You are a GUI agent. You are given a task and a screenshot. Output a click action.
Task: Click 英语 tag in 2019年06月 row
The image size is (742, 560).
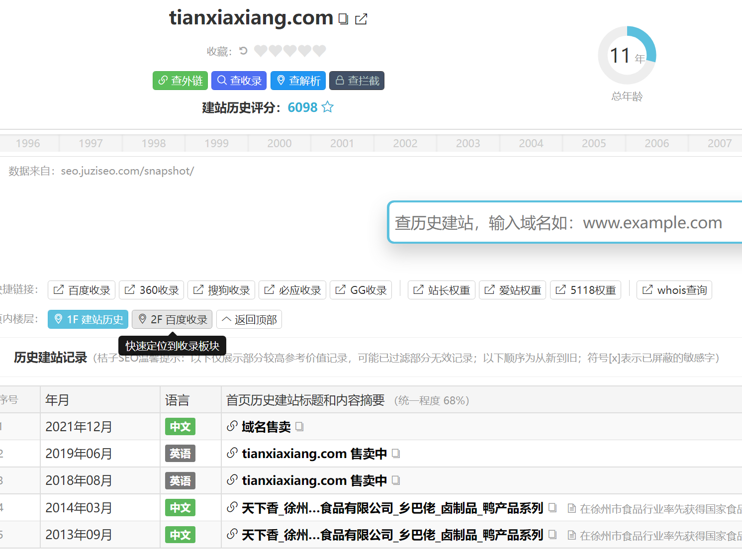(180, 454)
